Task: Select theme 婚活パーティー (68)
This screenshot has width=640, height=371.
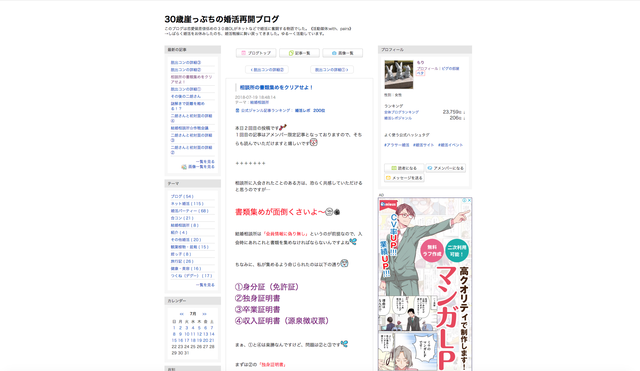Action: coord(189,211)
